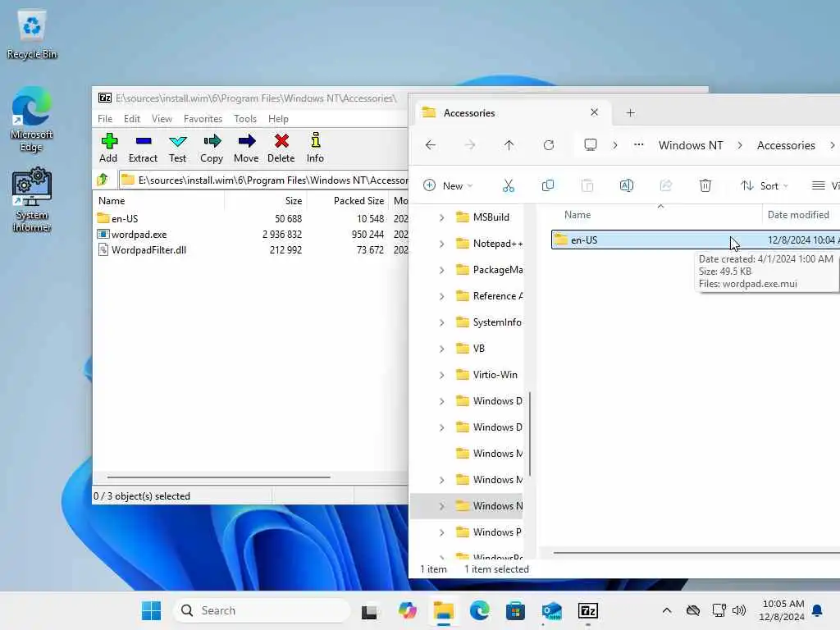Click the taskbar Search box
Viewport: 840px width, 630px height.
point(262,610)
